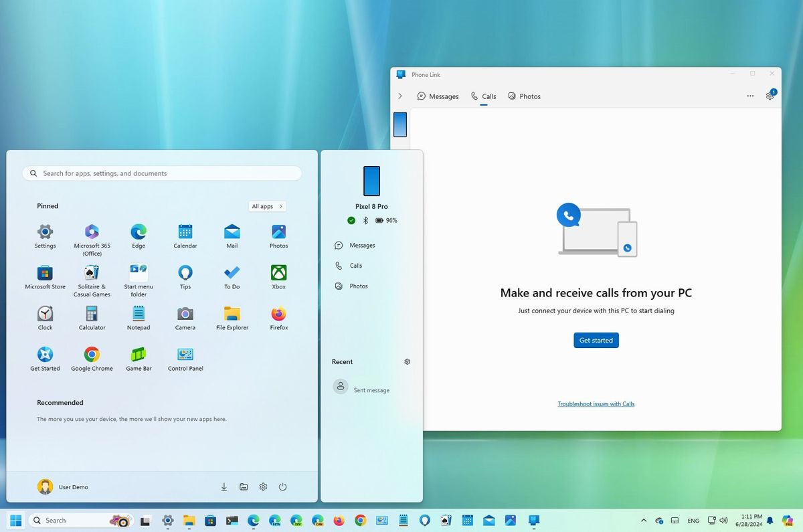Click the Get started button
Viewport: 803px width, 532px height.
click(596, 340)
